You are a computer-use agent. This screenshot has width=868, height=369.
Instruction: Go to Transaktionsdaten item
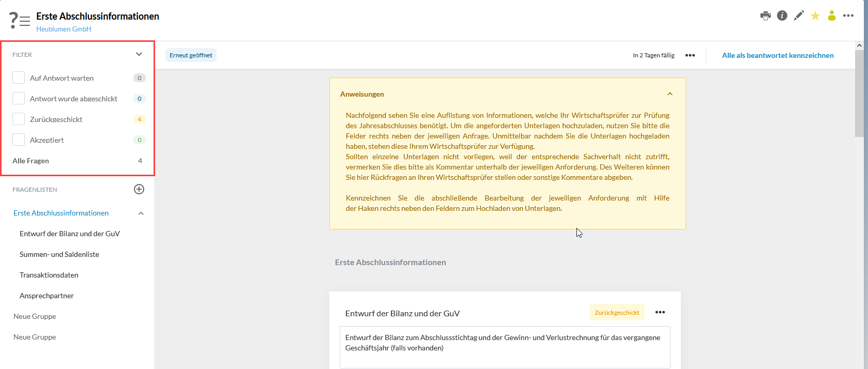pyautogui.click(x=49, y=275)
